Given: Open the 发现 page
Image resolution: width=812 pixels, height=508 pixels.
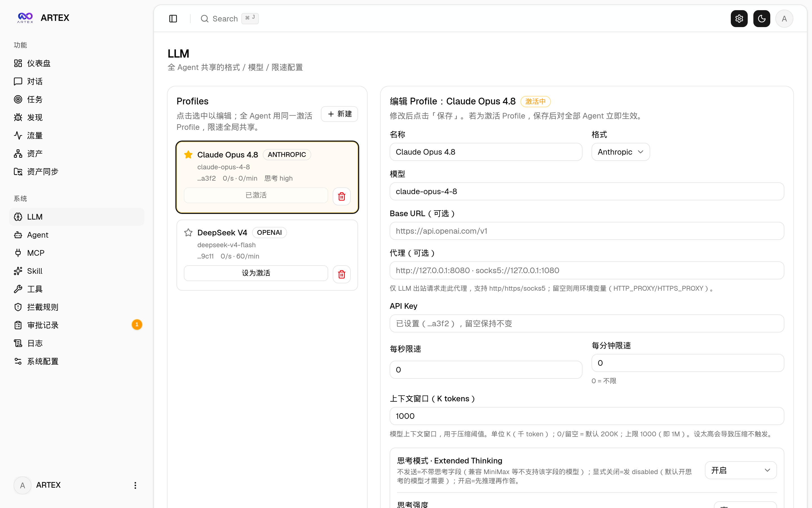Looking at the screenshot, I should point(76,117).
